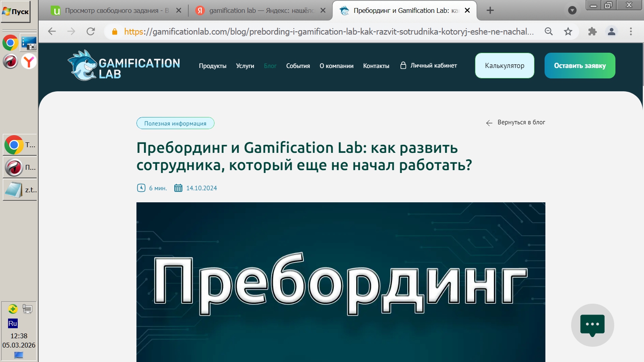Click the calendar icon beside 14.10.2024
The width and height of the screenshot is (644, 362).
point(178,188)
